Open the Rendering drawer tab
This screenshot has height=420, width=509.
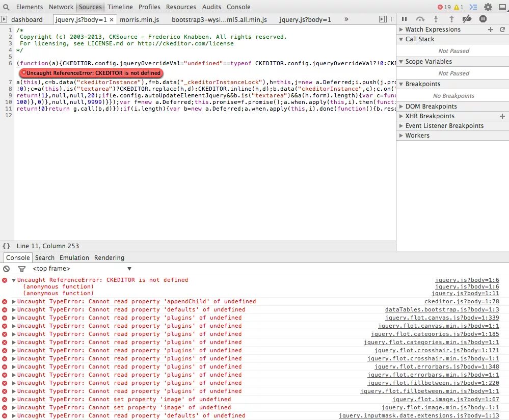109,257
